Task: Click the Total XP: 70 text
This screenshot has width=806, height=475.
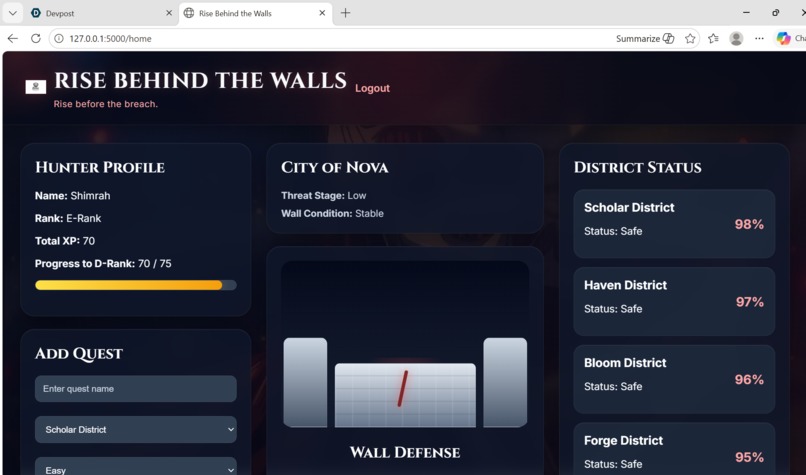Action: click(65, 241)
